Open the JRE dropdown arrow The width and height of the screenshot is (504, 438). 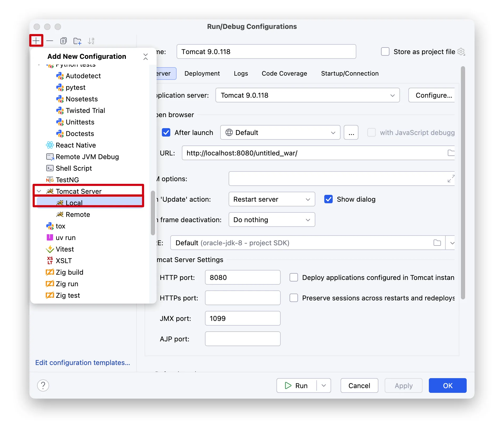tap(452, 243)
